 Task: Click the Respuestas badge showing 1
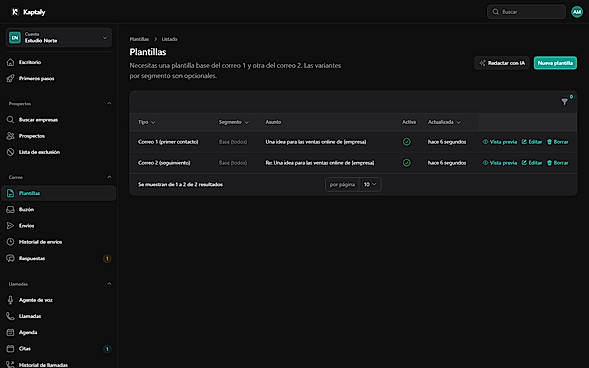107,259
